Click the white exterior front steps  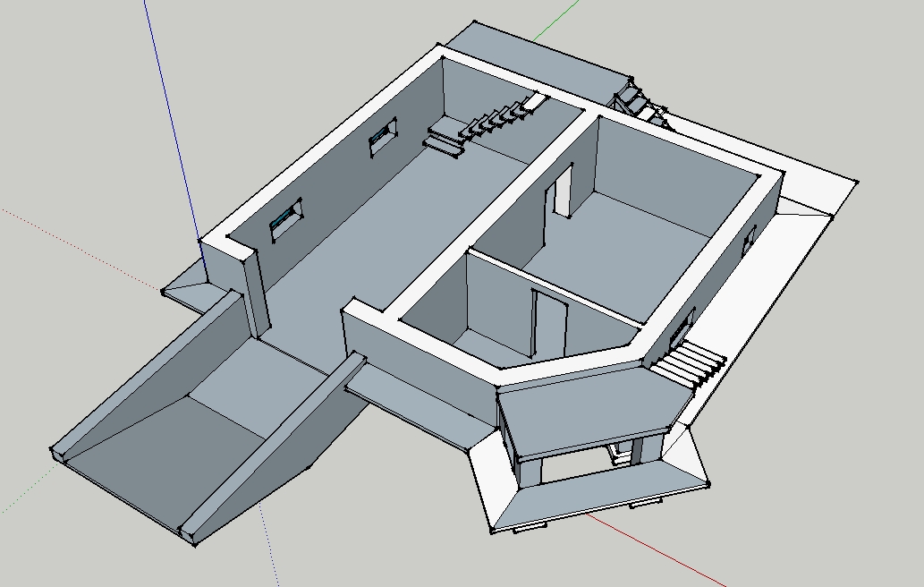[x=688, y=365]
